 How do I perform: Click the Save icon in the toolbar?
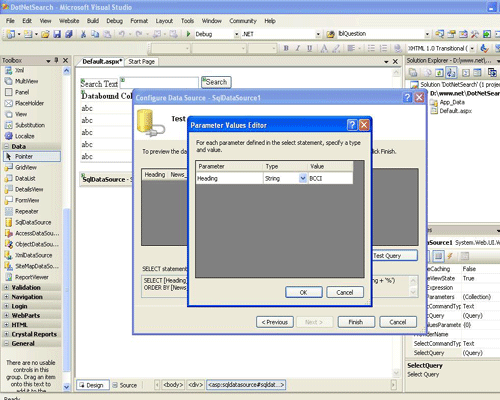click(57, 34)
